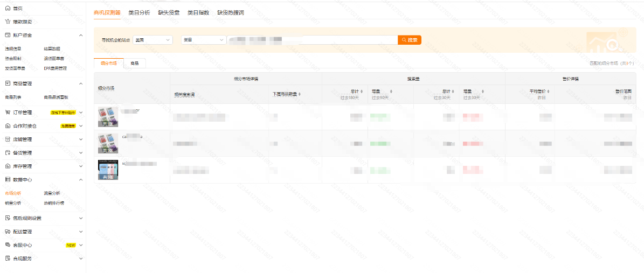This screenshot has width=644, height=273.
Task: Sort by 平均售价 arrows
Action: click(x=548, y=92)
